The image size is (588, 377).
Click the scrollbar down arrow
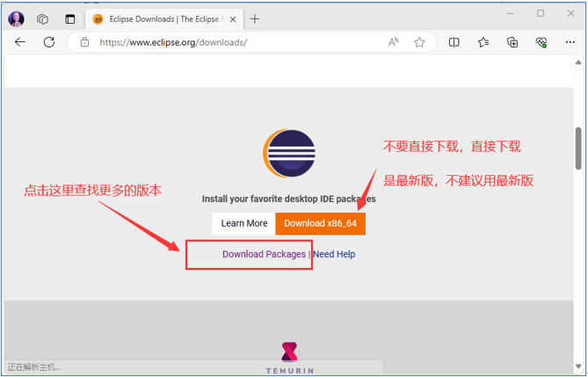pyautogui.click(x=578, y=366)
